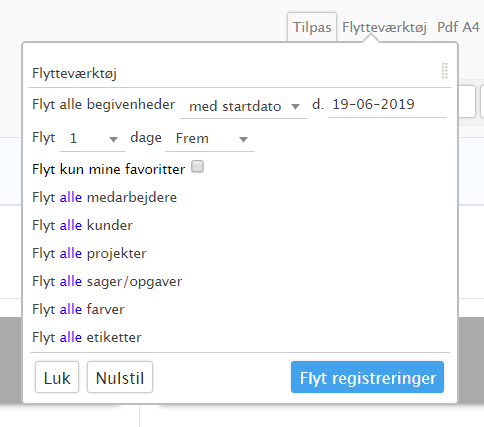Click the Luk button
484x427 pixels.
click(57, 377)
